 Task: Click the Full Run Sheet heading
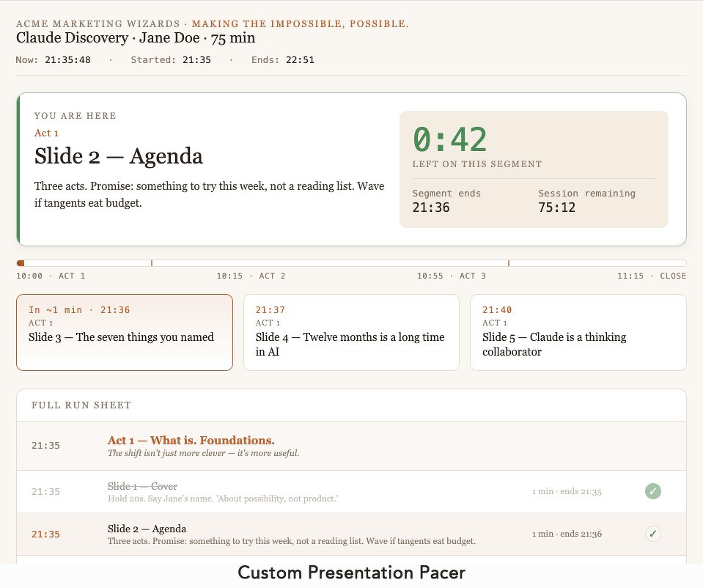point(81,405)
